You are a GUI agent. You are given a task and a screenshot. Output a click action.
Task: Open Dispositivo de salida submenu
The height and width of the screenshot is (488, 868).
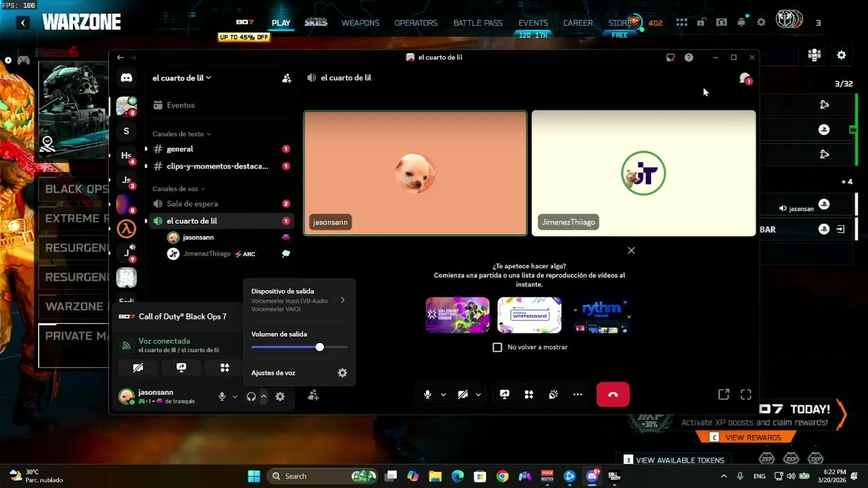pos(298,300)
